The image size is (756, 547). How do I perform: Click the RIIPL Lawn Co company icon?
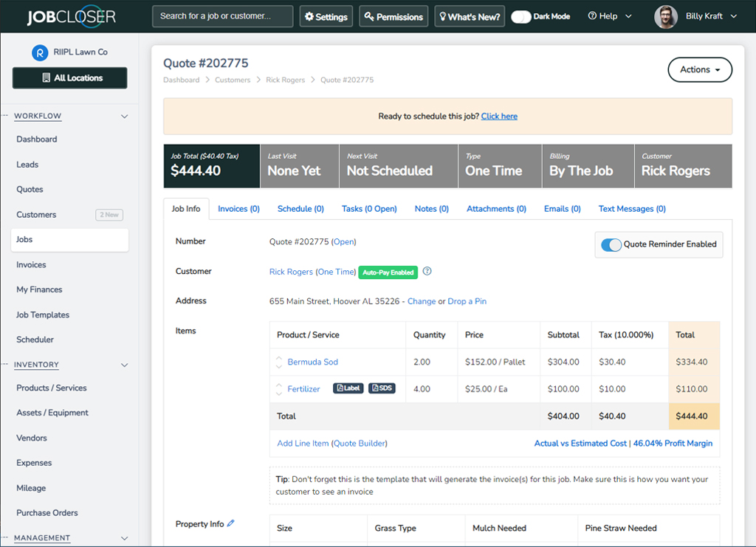click(x=39, y=52)
